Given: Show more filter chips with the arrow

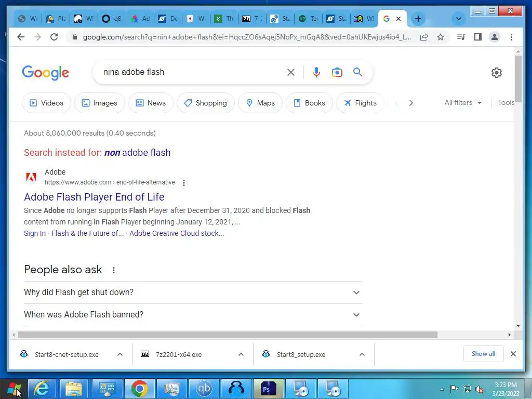Looking at the screenshot, I should click(411, 103).
